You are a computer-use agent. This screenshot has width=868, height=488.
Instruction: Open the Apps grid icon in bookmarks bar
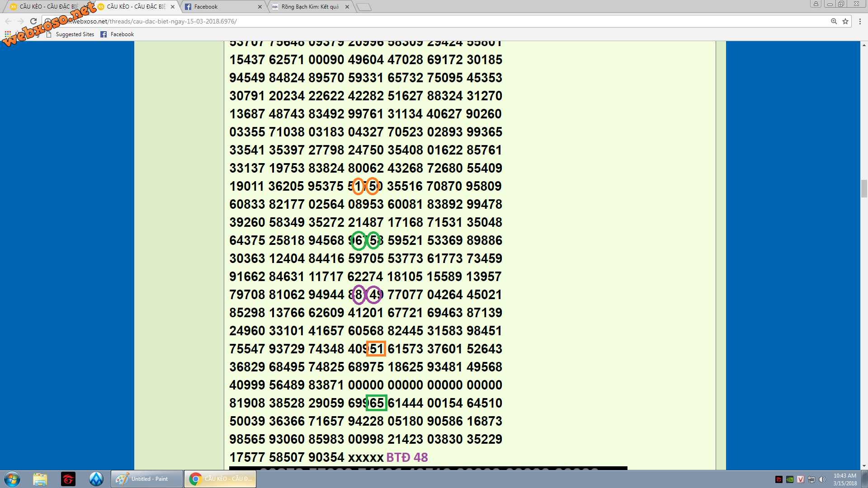pos(8,34)
